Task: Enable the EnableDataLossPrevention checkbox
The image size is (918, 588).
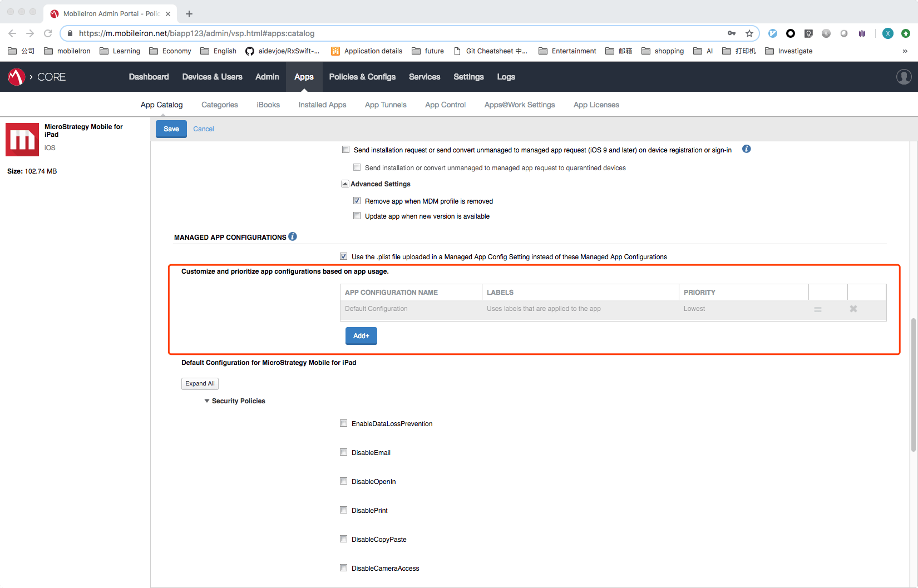Action: (x=344, y=423)
